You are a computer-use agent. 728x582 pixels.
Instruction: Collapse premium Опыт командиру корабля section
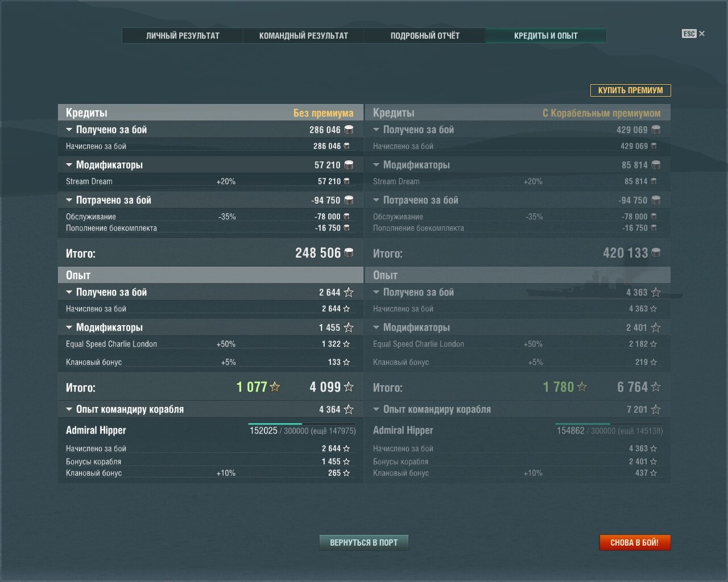tap(377, 409)
